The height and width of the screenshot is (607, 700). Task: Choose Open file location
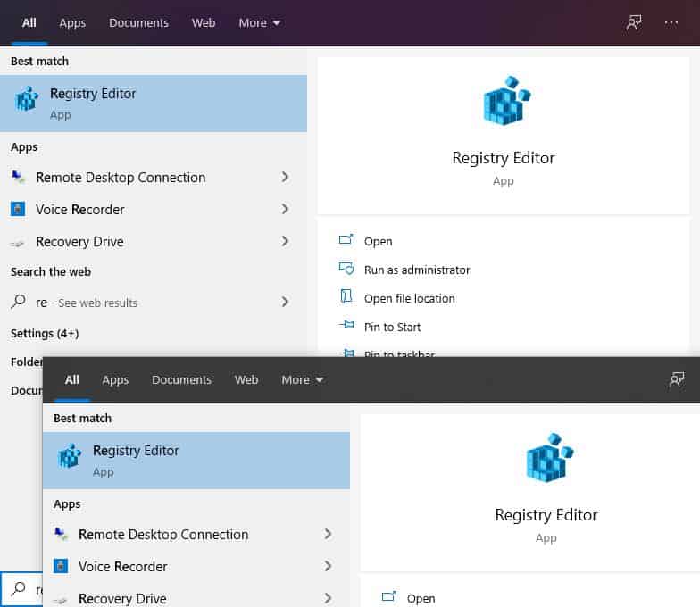tap(409, 298)
